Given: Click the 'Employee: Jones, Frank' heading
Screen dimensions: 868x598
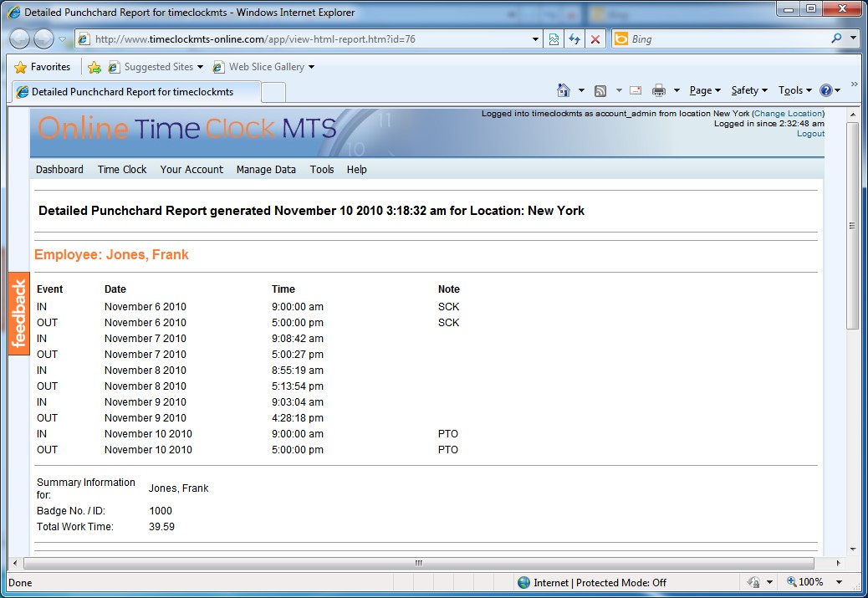Looking at the screenshot, I should click(111, 255).
